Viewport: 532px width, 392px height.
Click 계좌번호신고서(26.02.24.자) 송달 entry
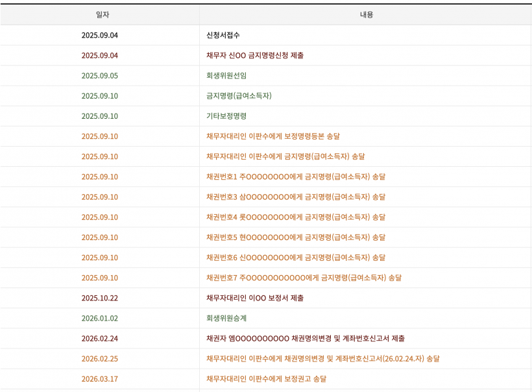[323, 358]
